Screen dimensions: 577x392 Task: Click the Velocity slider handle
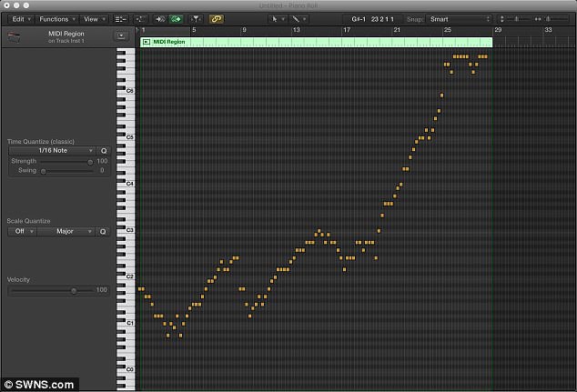tap(75, 290)
